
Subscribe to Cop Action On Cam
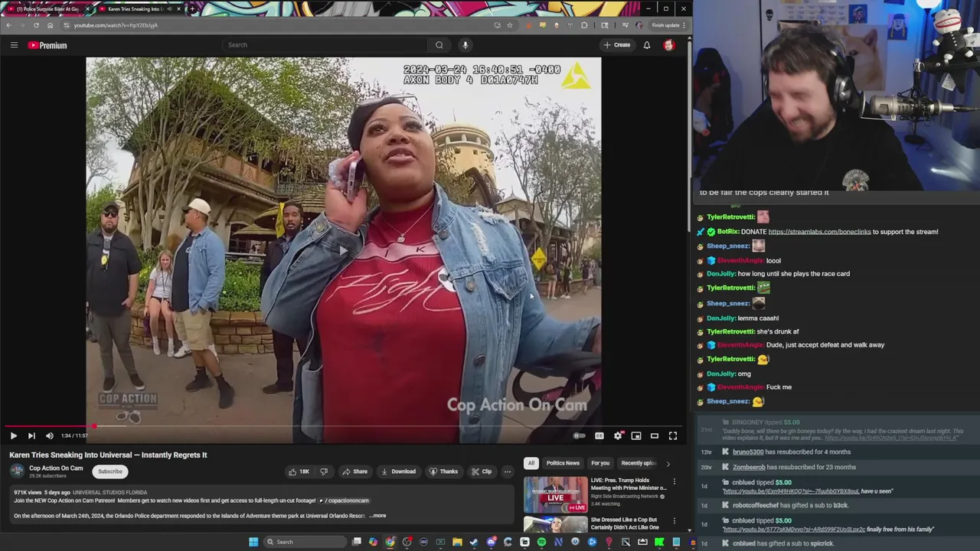[110, 471]
